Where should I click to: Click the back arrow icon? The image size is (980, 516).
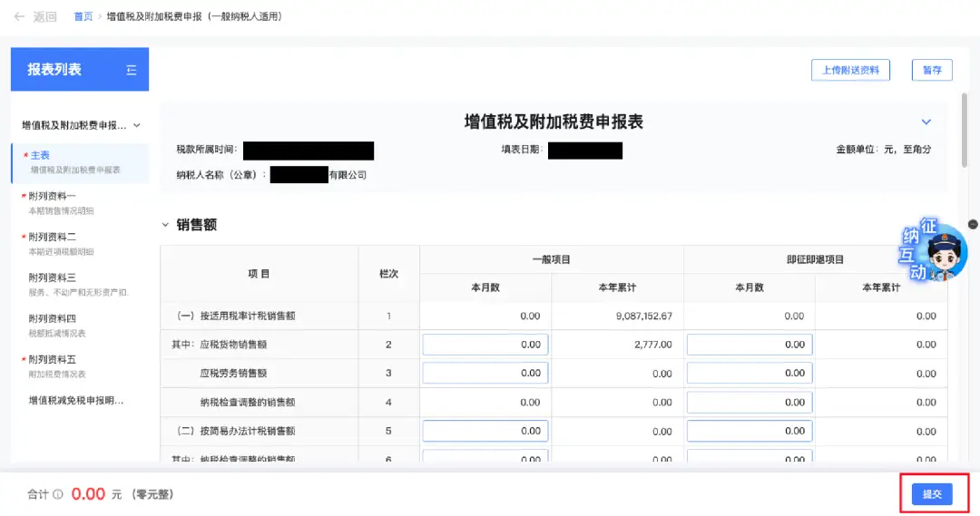19,17
